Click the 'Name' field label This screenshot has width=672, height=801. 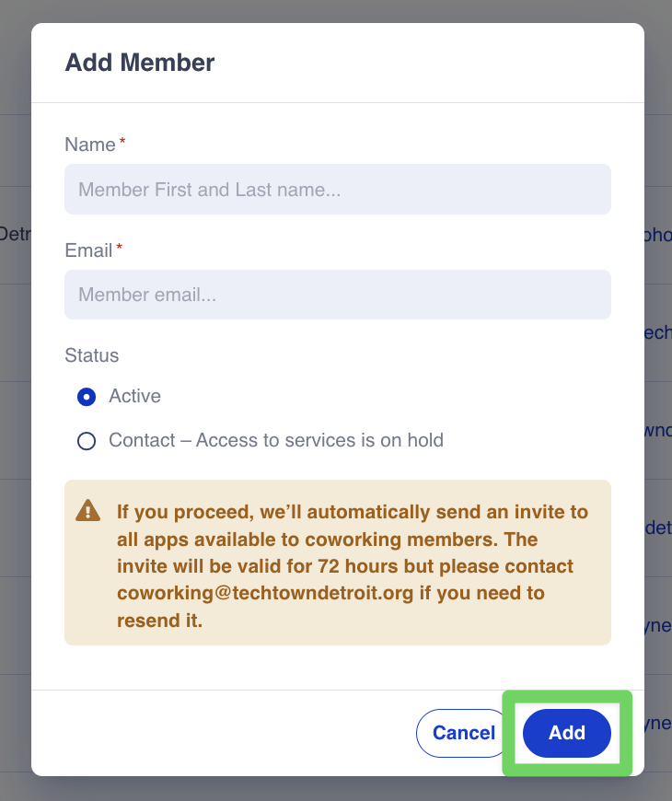[90, 145]
